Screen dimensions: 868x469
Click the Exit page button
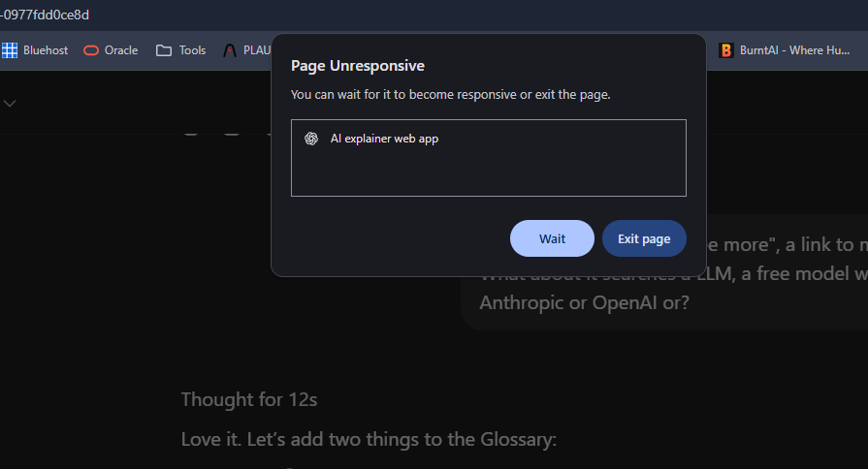click(x=644, y=238)
